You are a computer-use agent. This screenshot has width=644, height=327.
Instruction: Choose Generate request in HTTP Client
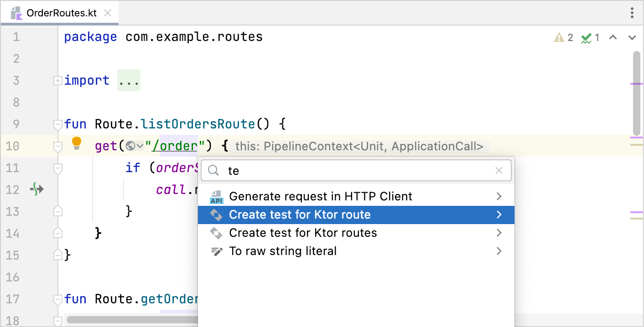point(321,196)
